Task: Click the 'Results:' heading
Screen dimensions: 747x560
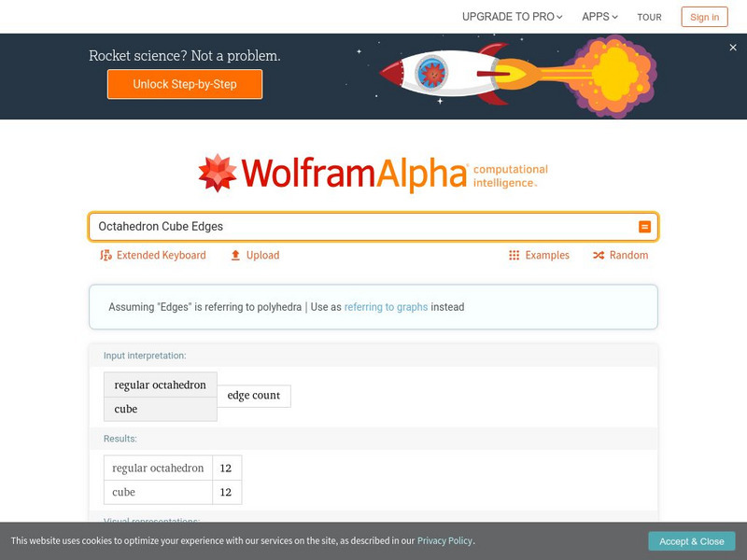Action: click(120, 439)
